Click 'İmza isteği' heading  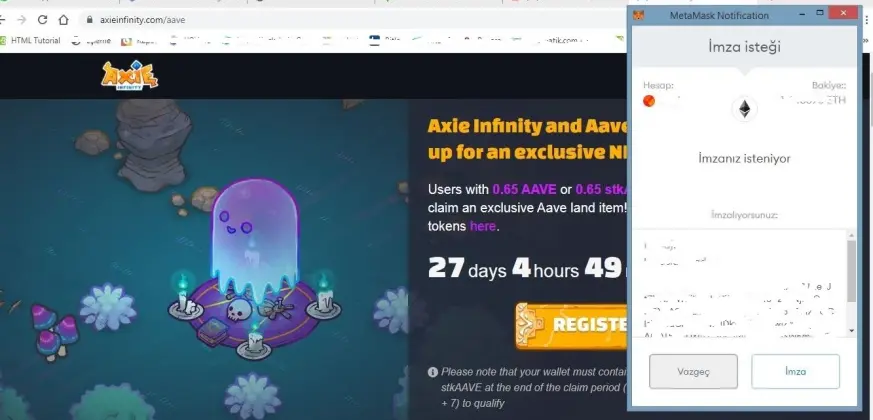coord(744,47)
